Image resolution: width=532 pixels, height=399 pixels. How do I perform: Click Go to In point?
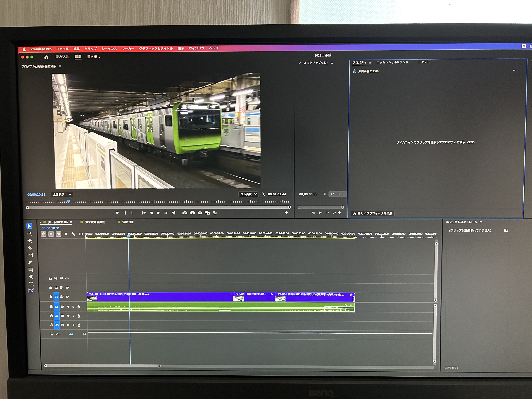pyautogui.click(x=144, y=213)
